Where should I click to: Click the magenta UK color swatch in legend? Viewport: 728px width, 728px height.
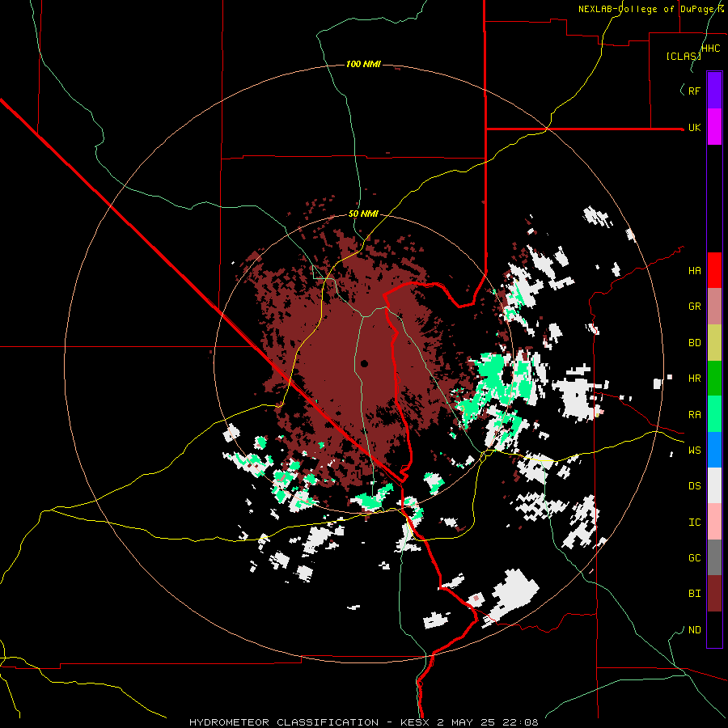click(x=714, y=127)
